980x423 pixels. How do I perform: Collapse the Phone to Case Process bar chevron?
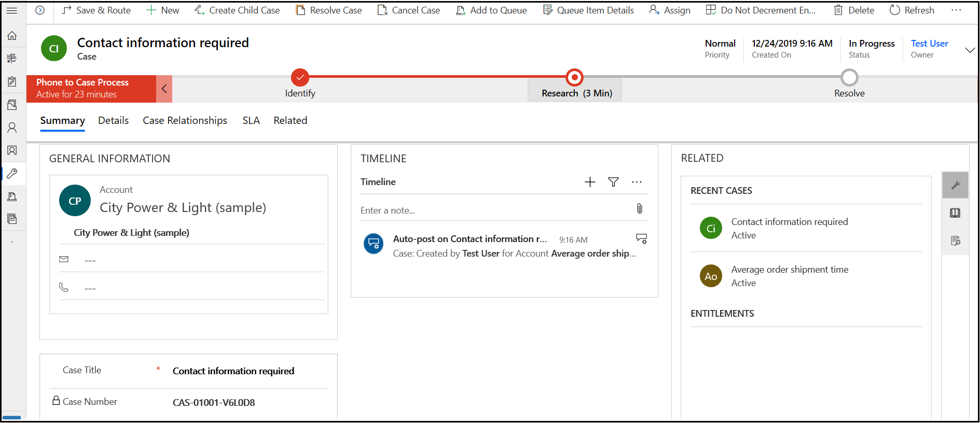tap(164, 89)
